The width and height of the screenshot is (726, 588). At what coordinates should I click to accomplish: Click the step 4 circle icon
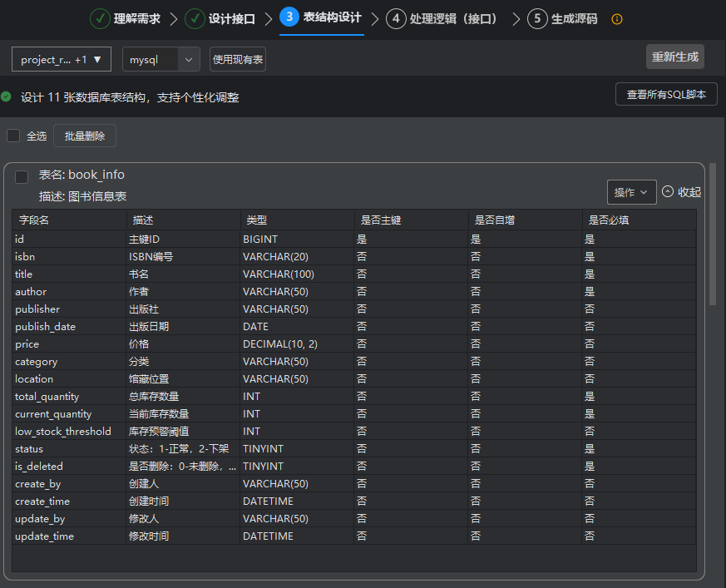coord(396,18)
